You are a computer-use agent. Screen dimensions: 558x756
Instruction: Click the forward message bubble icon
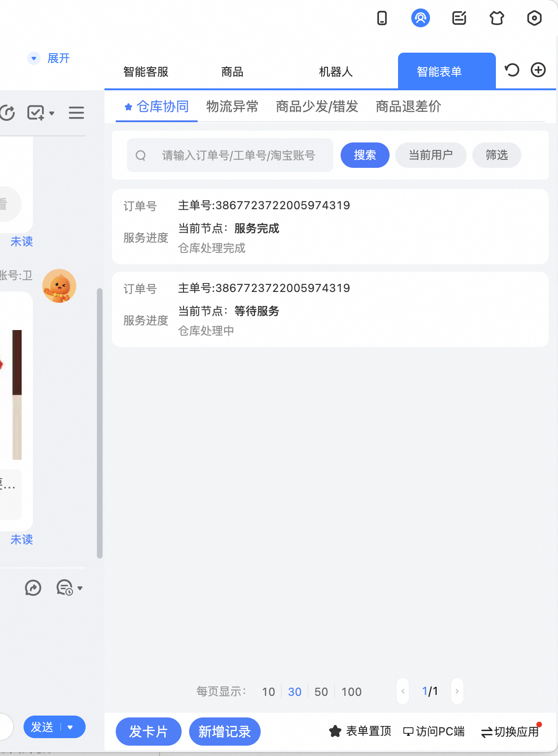pos(33,588)
